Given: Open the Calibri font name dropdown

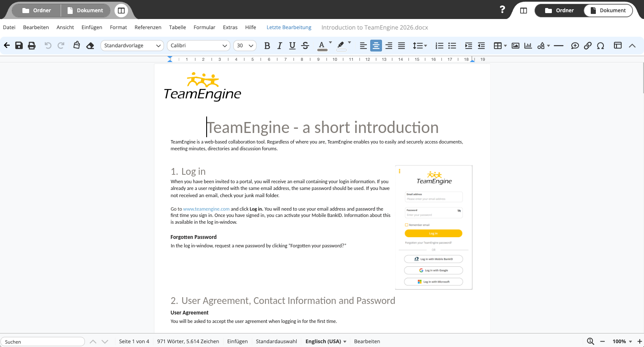Looking at the screenshot, I should click(199, 46).
